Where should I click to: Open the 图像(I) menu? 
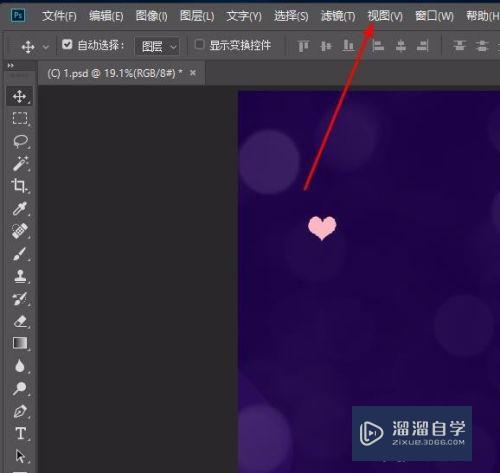click(x=152, y=16)
